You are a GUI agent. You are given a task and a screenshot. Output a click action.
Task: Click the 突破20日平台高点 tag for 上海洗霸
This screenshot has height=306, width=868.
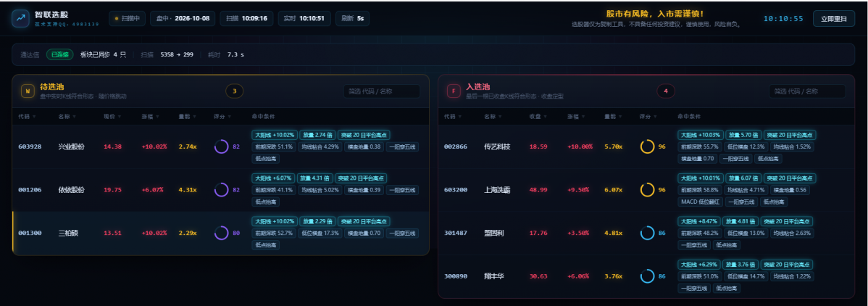click(790, 178)
